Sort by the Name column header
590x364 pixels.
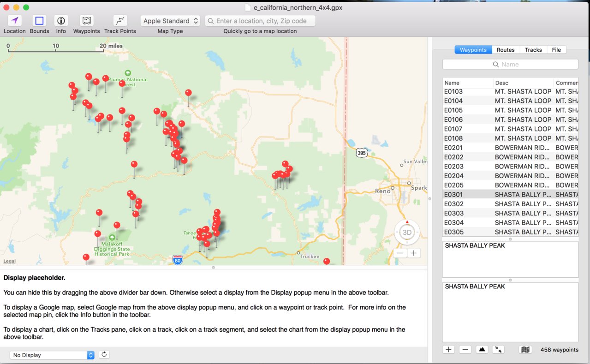tap(468, 83)
